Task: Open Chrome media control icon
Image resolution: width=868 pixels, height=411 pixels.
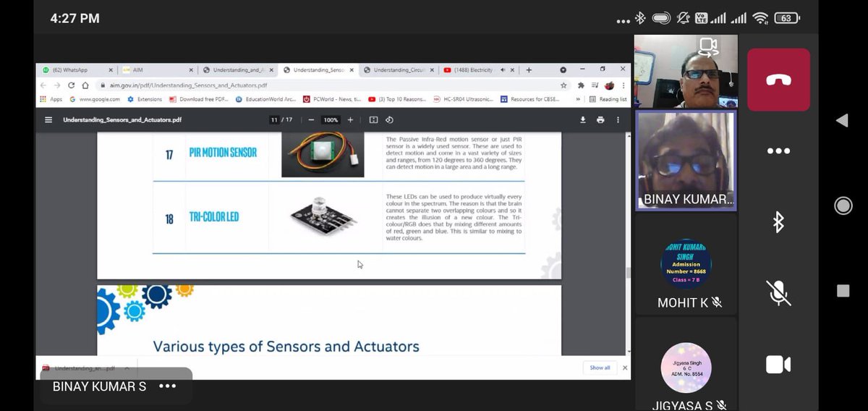Action: [x=595, y=85]
